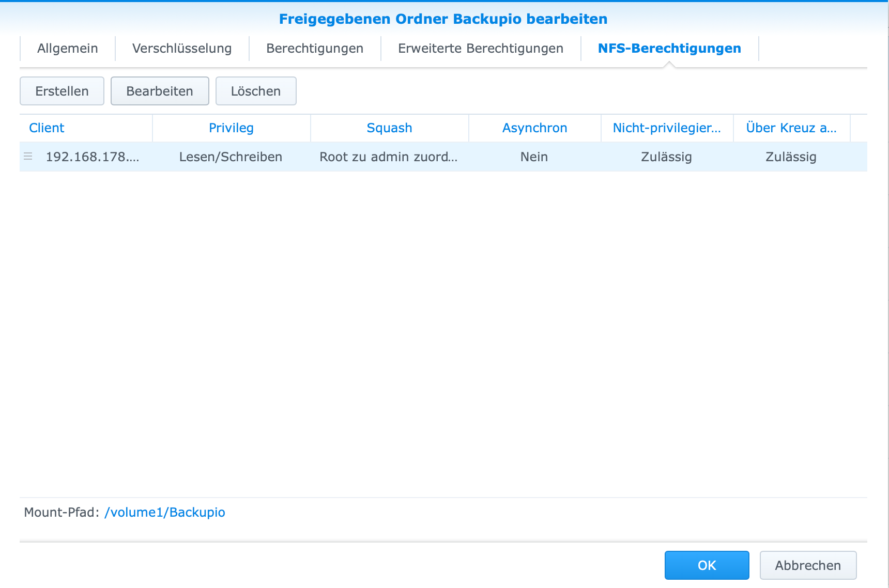Select the NFS-Berechtigungen tab
Image resolution: width=889 pixels, height=588 pixels.
669,48
